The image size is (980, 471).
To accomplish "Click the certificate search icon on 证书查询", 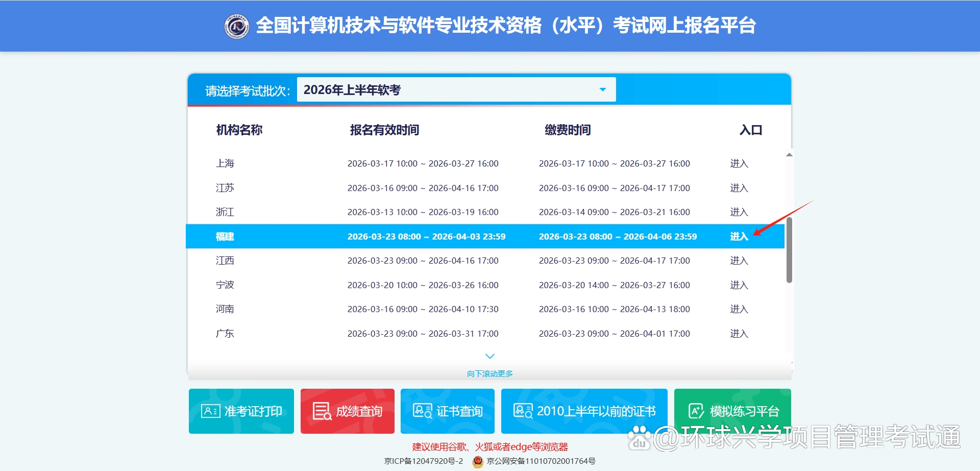I will coord(423,411).
